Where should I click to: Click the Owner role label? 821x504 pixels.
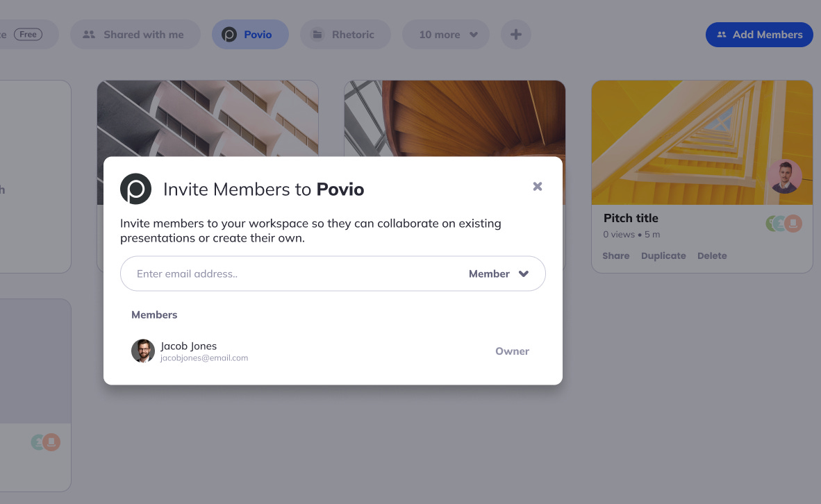[512, 351]
